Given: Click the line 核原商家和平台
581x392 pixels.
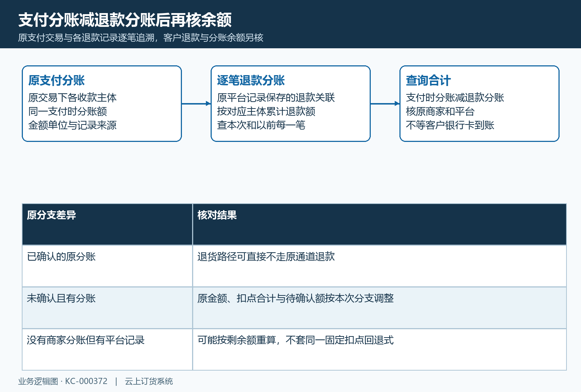Looking at the screenshot, I should coord(440,111).
